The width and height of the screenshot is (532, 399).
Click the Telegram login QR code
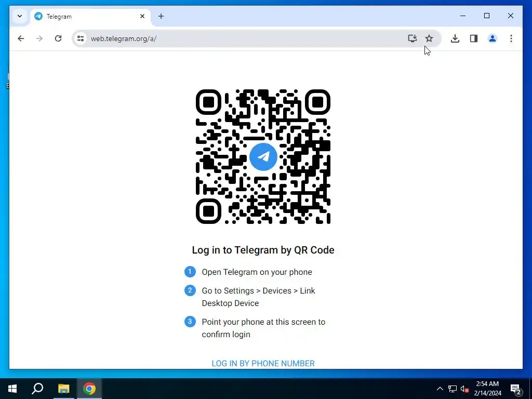pyautogui.click(x=263, y=157)
